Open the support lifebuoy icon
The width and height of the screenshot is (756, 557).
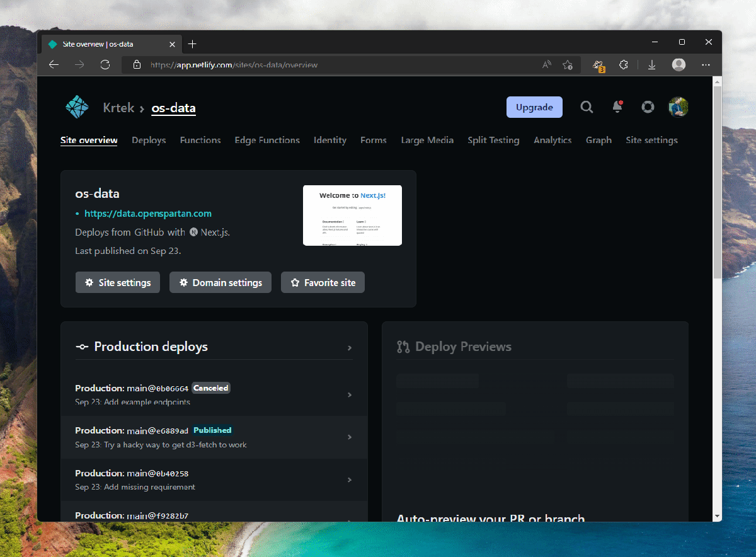[648, 107]
